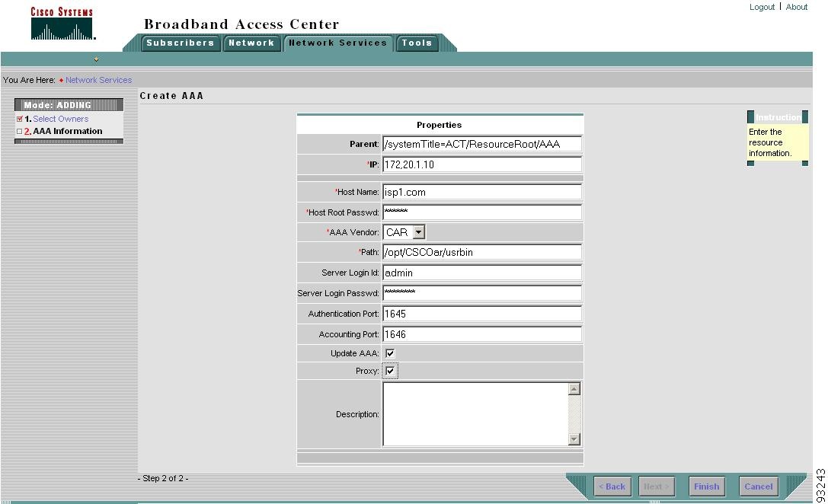828x504 pixels.
Task: Go to the Select Owners step
Action: 61,120
